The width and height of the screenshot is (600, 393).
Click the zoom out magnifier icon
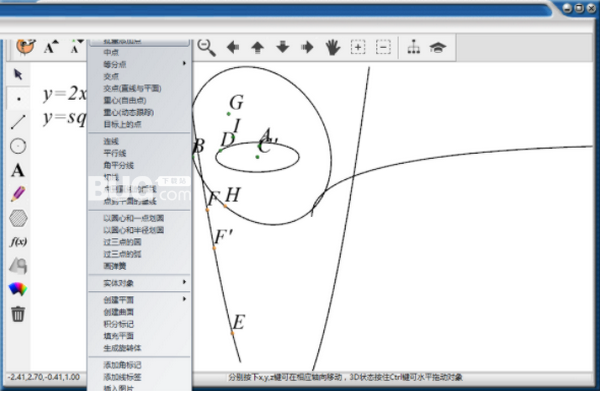coord(206,48)
